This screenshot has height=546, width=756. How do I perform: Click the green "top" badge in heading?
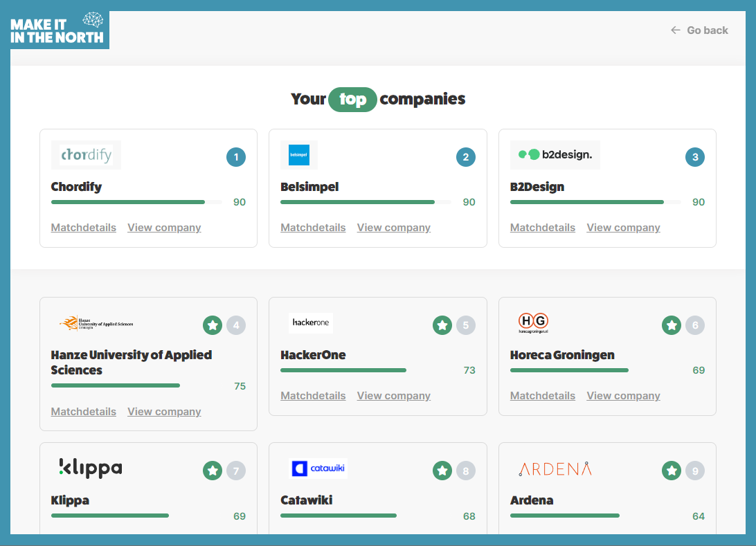pyautogui.click(x=352, y=99)
